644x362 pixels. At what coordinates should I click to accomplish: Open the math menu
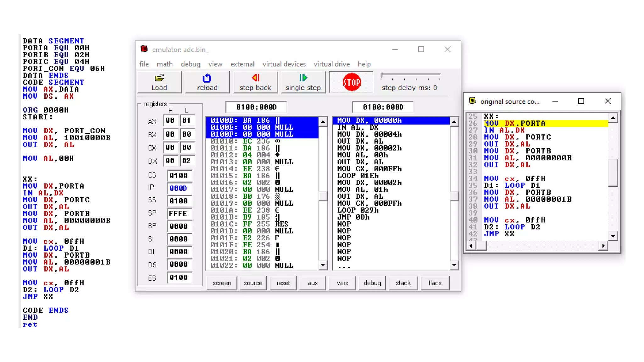coord(164,64)
